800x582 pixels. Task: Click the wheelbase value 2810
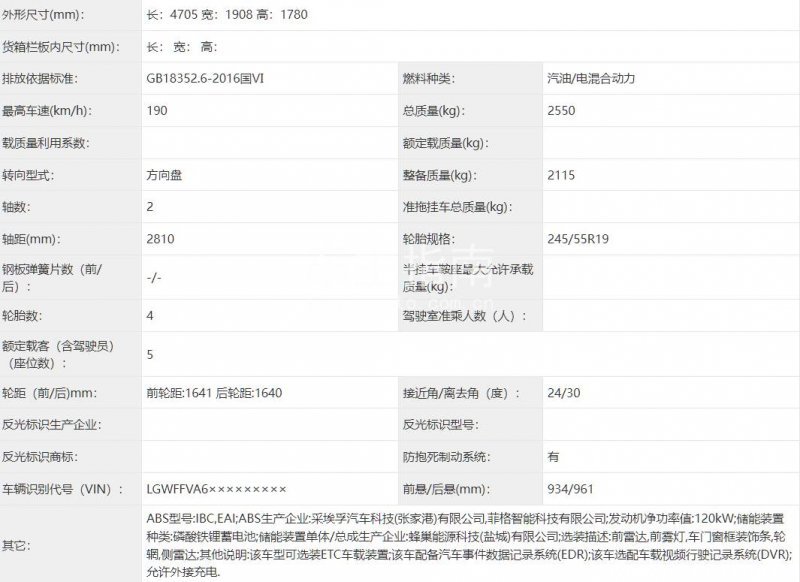[x=161, y=239]
